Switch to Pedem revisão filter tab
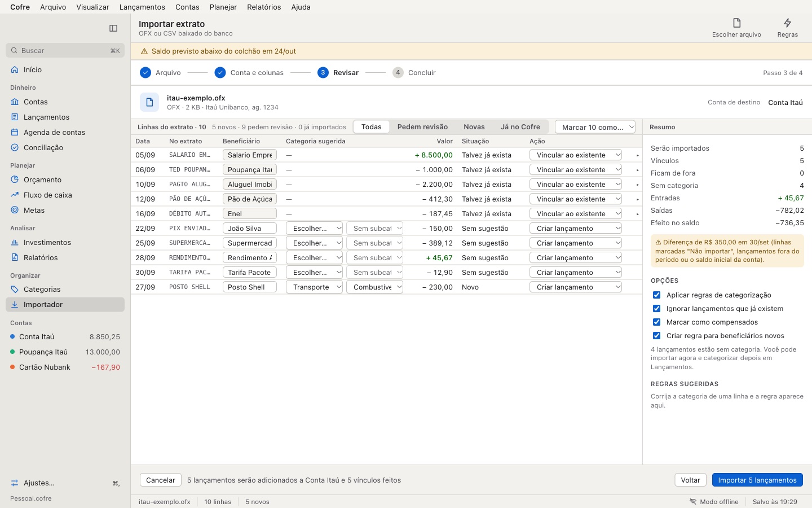Image resolution: width=812 pixels, height=508 pixels. tap(422, 127)
